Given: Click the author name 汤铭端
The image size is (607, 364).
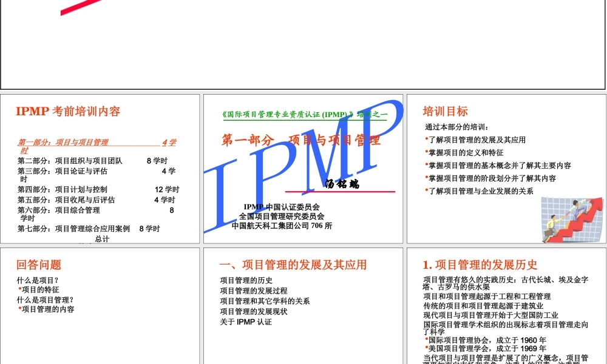Looking at the screenshot, I should 342,184.
